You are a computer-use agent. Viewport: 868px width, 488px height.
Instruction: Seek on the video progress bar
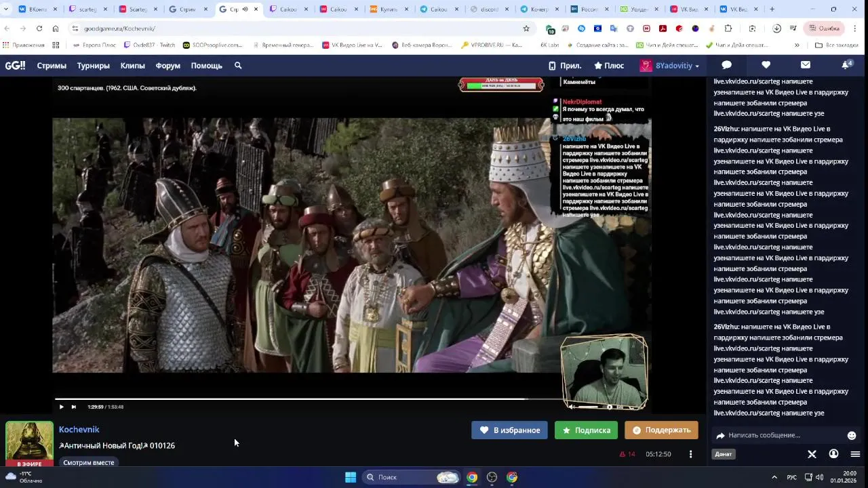point(309,399)
